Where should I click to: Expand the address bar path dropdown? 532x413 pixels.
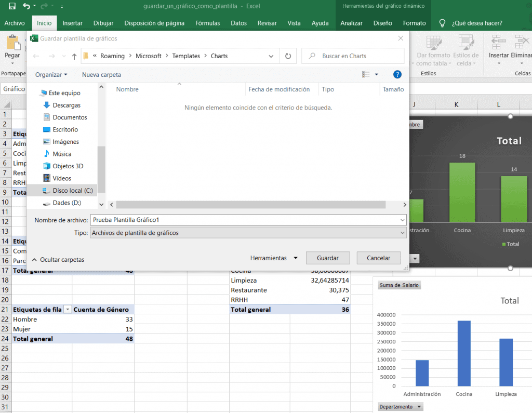point(271,56)
